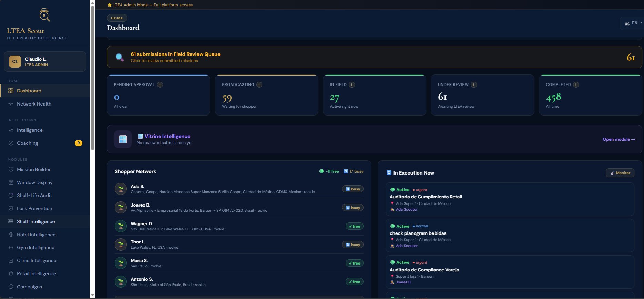Click the Hotel Intelligence icon
The width and height of the screenshot is (644, 299).
point(11,235)
